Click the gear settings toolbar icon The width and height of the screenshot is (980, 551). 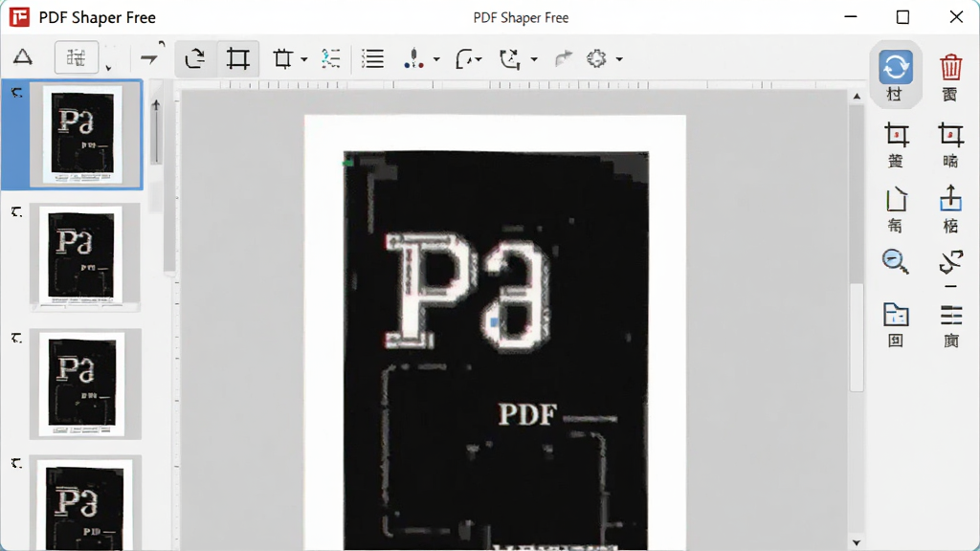pyautogui.click(x=596, y=58)
